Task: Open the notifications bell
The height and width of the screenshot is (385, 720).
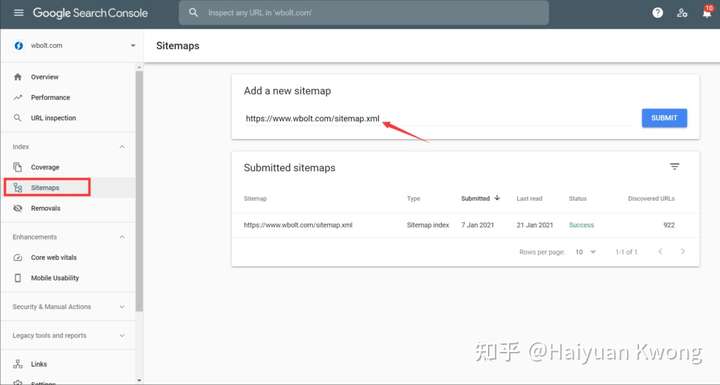Action: 707,12
